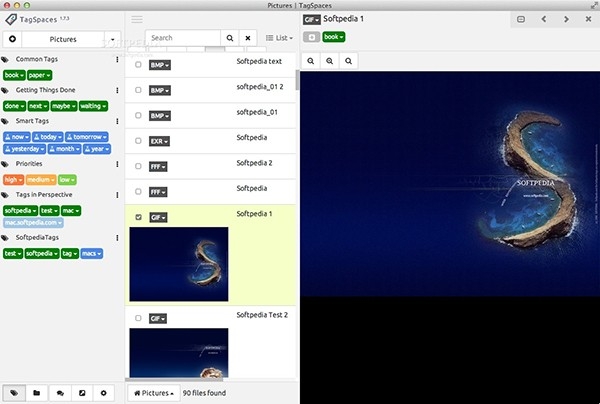Image resolution: width=600 pixels, height=404 pixels.
Task: Click the tomorrow smart tag
Action: (x=87, y=137)
